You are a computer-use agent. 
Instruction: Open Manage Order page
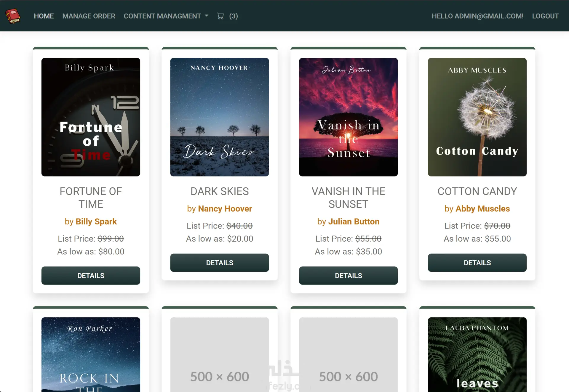[89, 16]
